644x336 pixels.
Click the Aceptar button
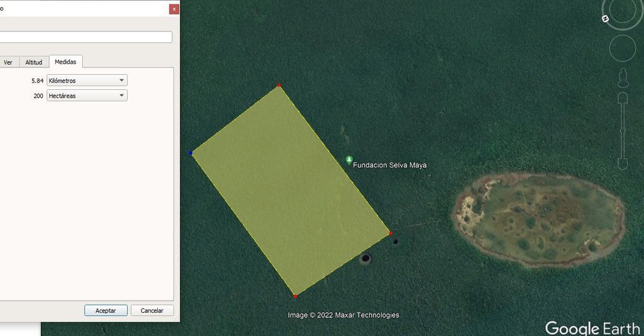[106, 310]
